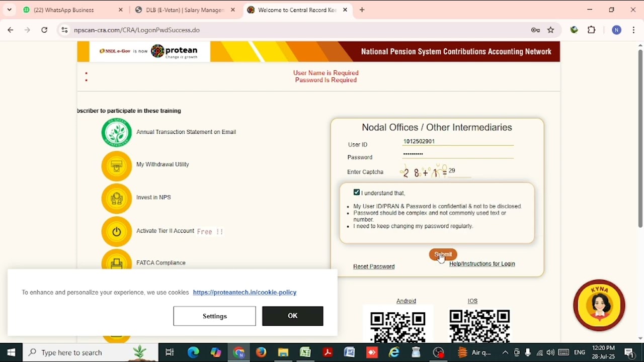Go back to previous page

click(x=11, y=30)
